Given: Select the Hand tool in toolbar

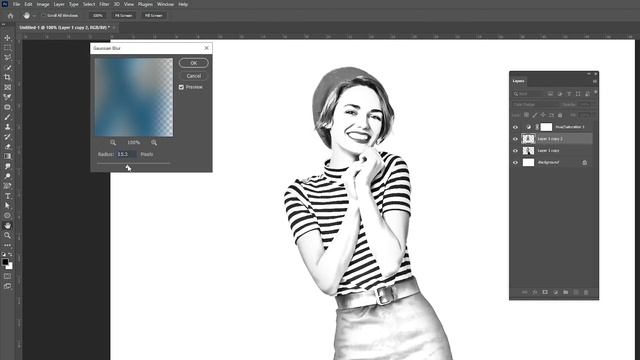Looking at the screenshot, I should tap(7, 225).
